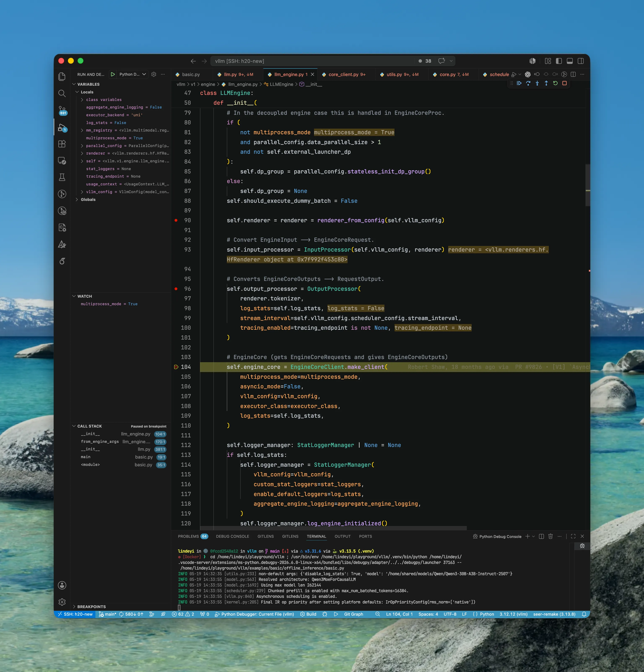Toggle Secondary Side Bar visibility
Viewport: 644px width, 672px height.
pyautogui.click(x=581, y=61)
